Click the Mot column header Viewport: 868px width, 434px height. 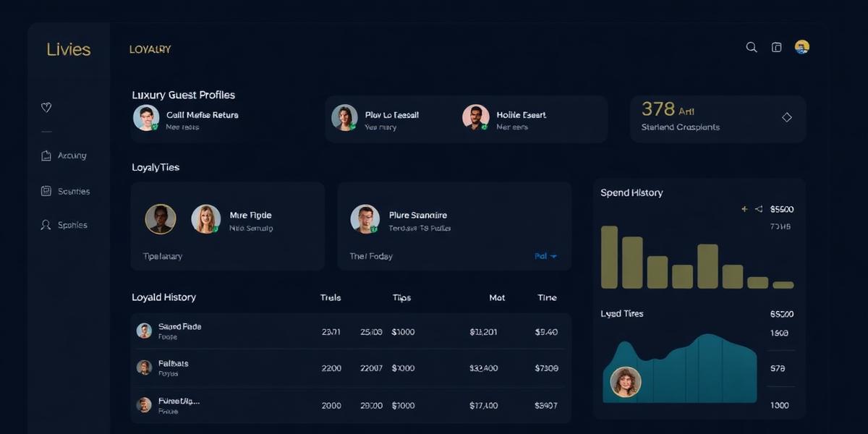[497, 297]
